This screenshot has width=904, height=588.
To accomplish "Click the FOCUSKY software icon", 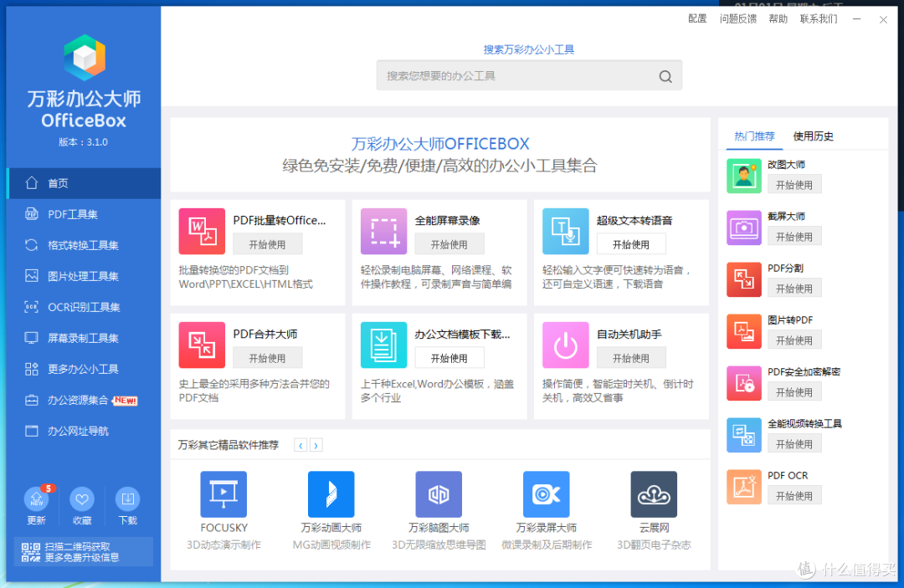I will pos(223,494).
